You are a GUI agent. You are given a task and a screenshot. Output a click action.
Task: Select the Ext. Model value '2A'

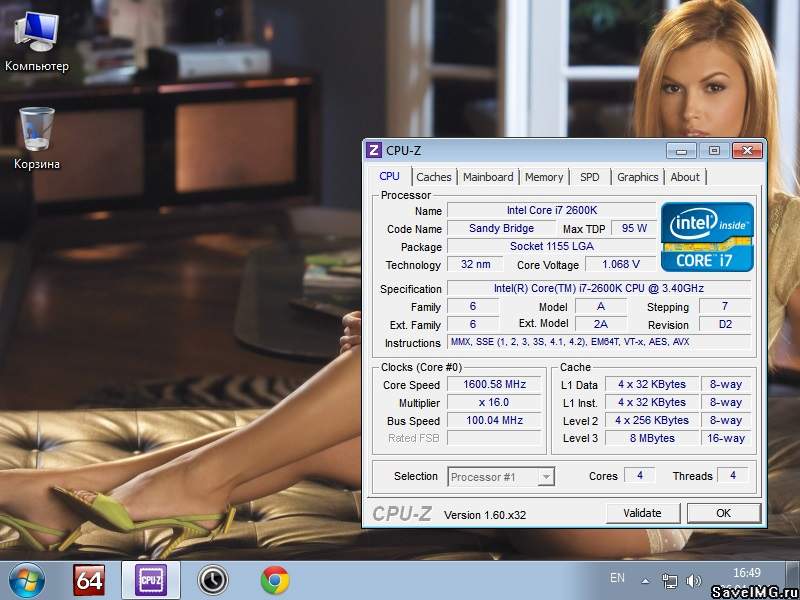pyautogui.click(x=601, y=324)
